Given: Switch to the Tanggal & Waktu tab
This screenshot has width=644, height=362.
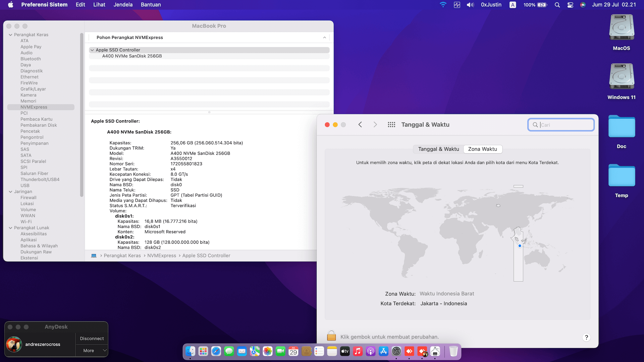Looking at the screenshot, I should click(x=438, y=149).
